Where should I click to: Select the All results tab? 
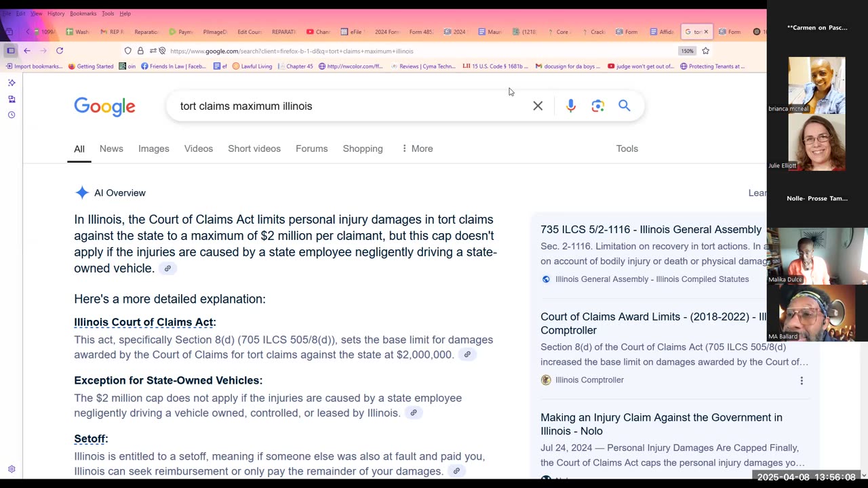pyautogui.click(x=79, y=149)
